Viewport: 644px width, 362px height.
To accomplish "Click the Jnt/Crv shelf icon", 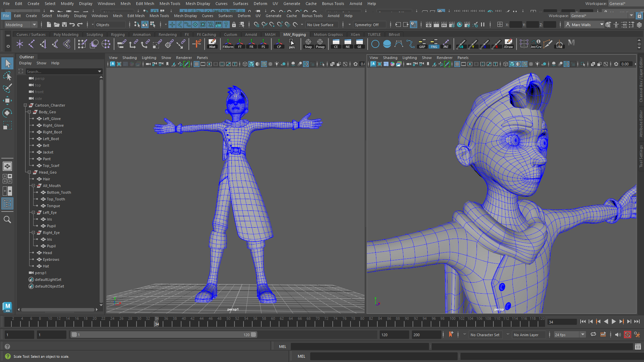I will click(x=536, y=44).
